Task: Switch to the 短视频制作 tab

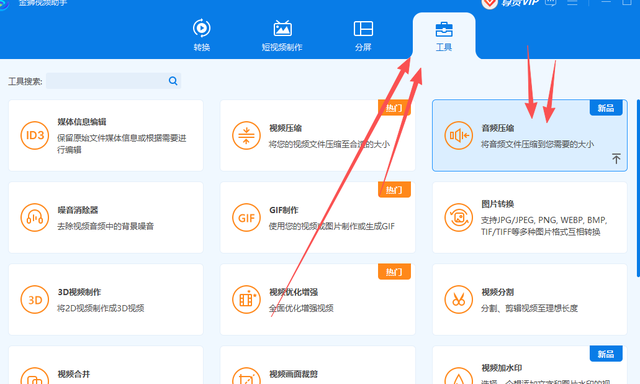Action: 282,36
